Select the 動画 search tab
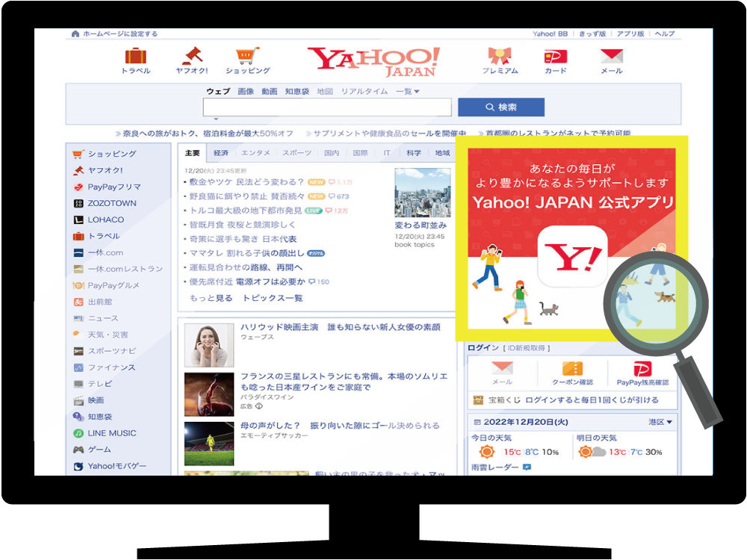 [270, 91]
